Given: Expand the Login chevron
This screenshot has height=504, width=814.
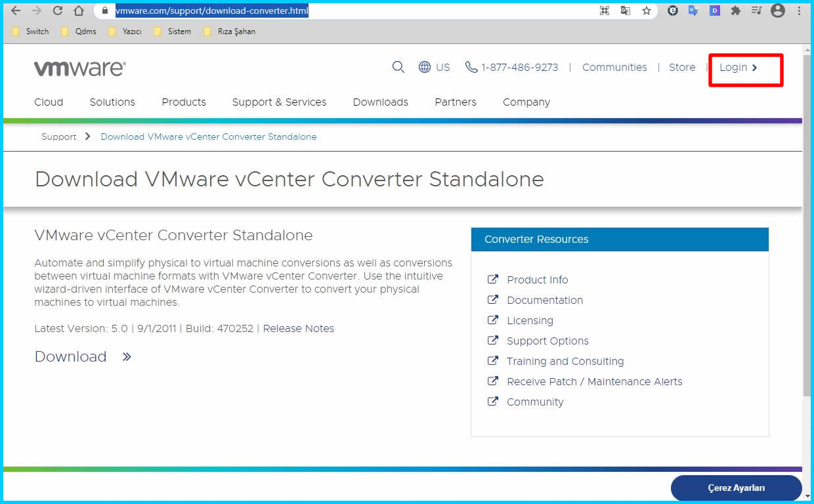Looking at the screenshot, I should point(755,67).
